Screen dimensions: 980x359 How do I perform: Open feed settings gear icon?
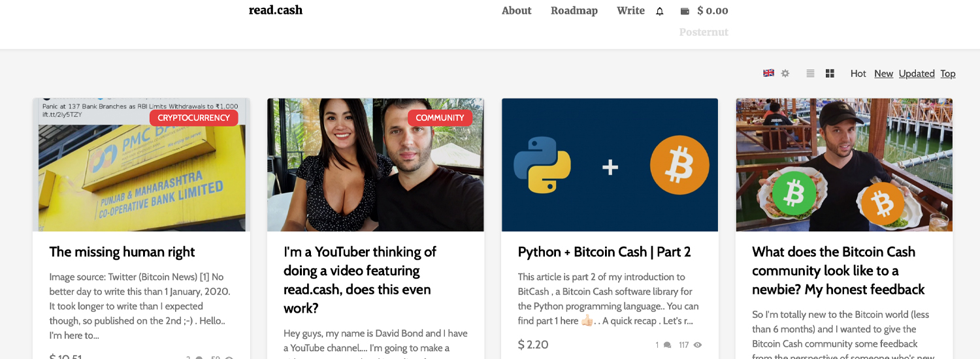pyautogui.click(x=785, y=73)
